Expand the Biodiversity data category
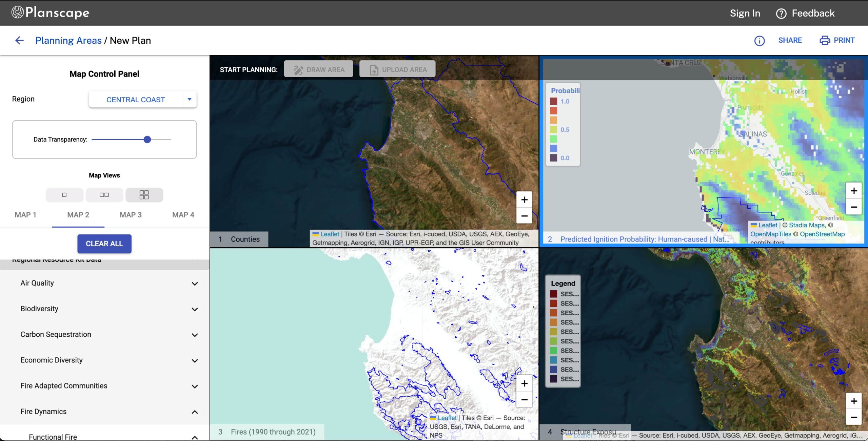This screenshot has width=868, height=441. pyautogui.click(x=194, y=309)
